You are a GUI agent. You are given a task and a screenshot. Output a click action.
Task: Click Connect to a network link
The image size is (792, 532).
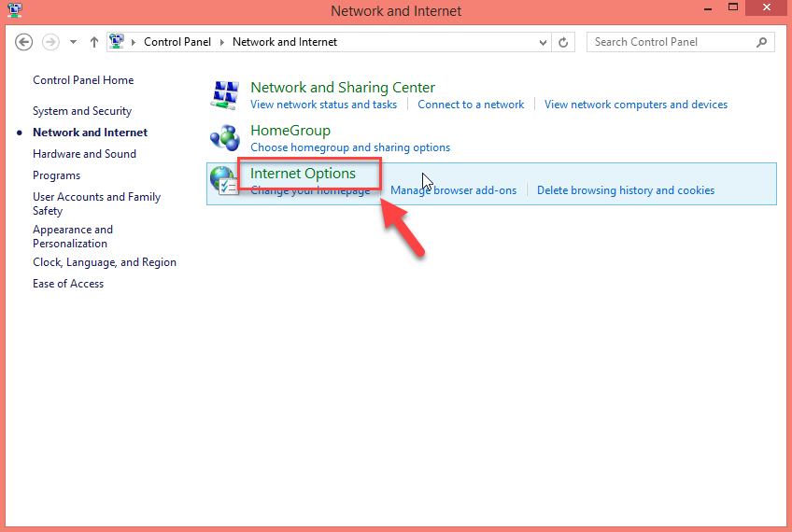[x=471, y=105]
